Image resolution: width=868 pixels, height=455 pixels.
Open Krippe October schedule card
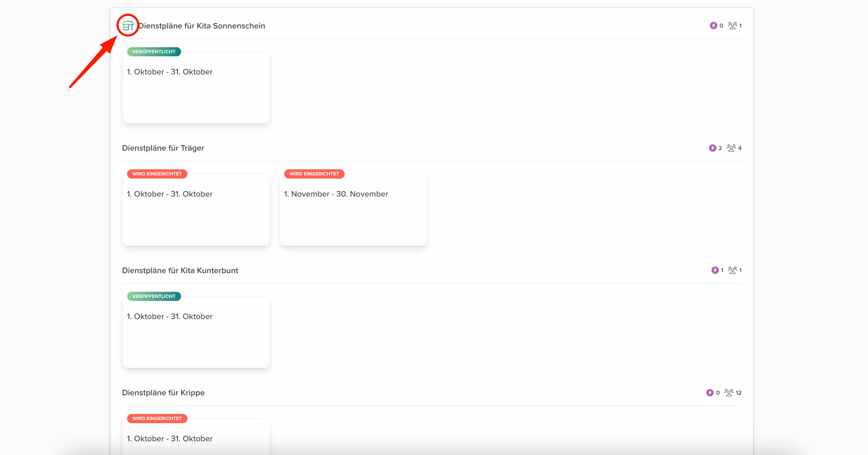[x=196, y=438]
